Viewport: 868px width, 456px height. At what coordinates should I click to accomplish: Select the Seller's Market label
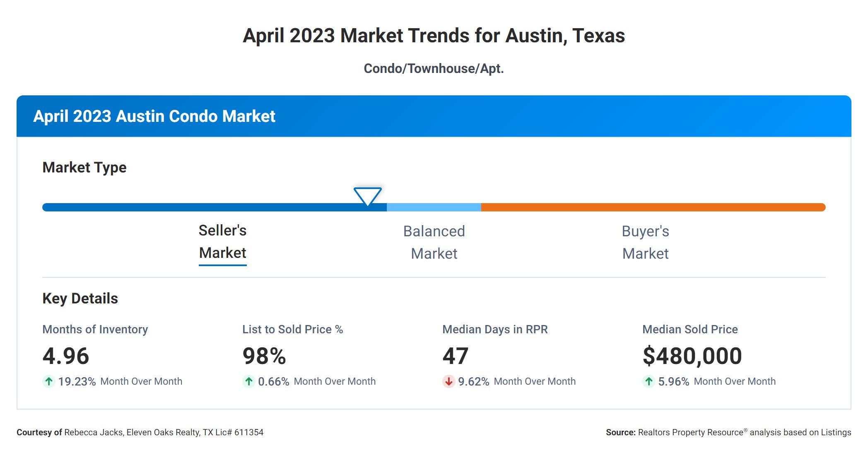pyautogui.click(x=223, y=242)
